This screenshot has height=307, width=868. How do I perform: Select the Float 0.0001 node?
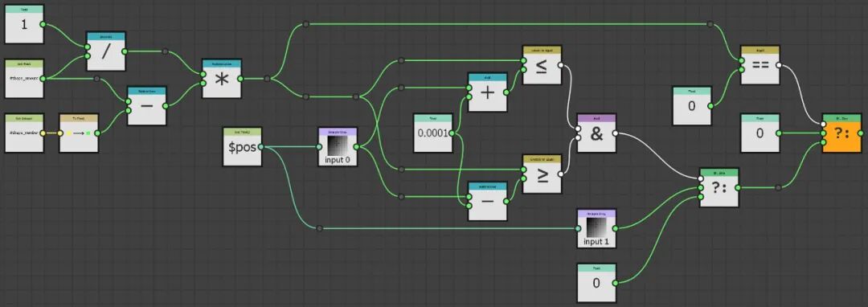433,133
